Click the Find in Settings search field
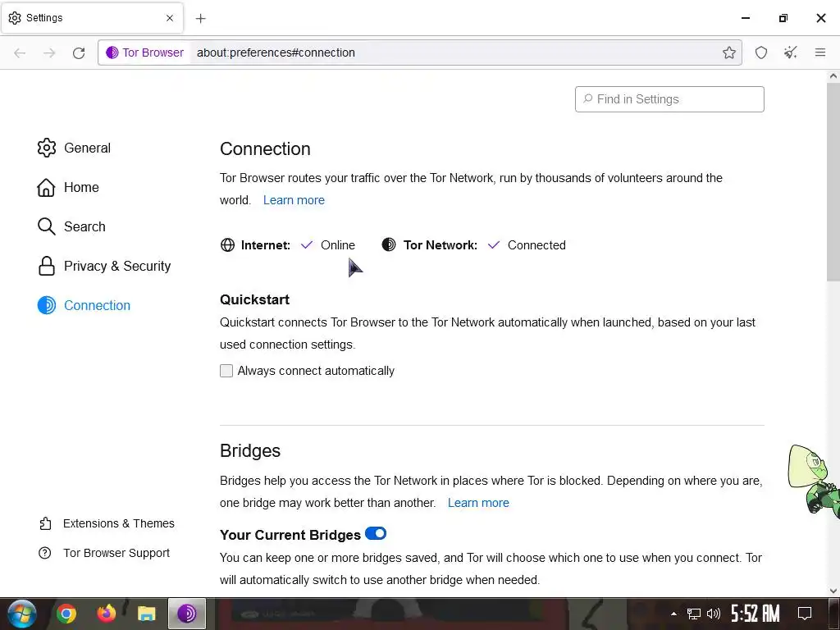 (x=669, y=99)
